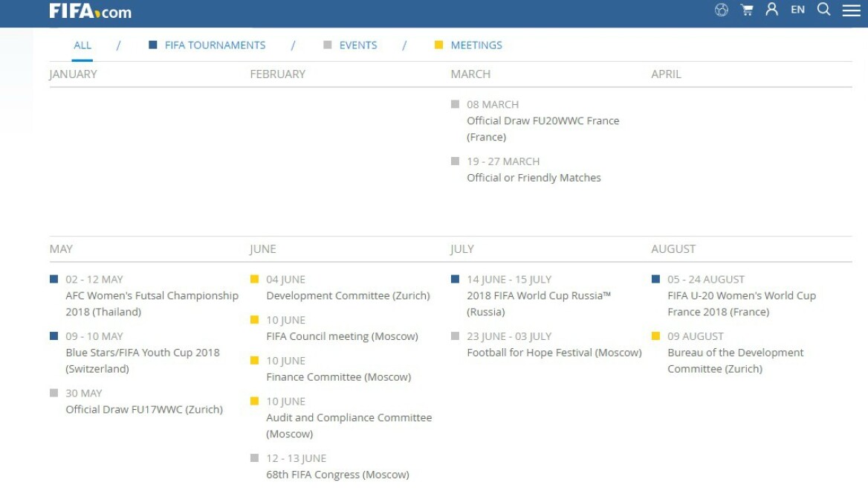
Task: Select the ALL filter tab
Action: click(x=82, y=45)
